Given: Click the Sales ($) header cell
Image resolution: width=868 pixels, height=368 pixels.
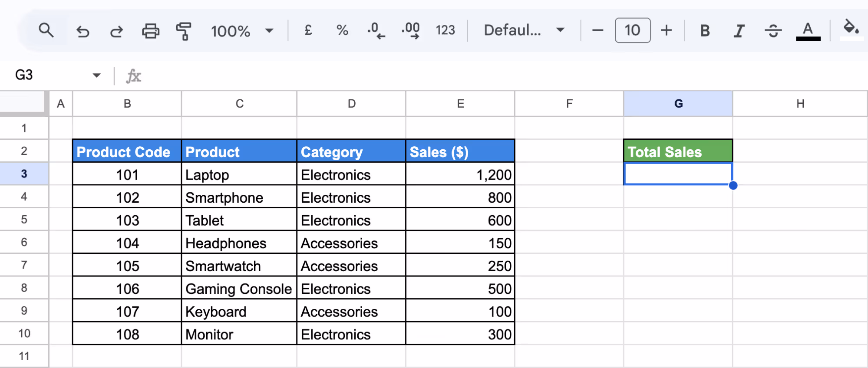Looking at the screenshot, I should [x=460, y=151].
